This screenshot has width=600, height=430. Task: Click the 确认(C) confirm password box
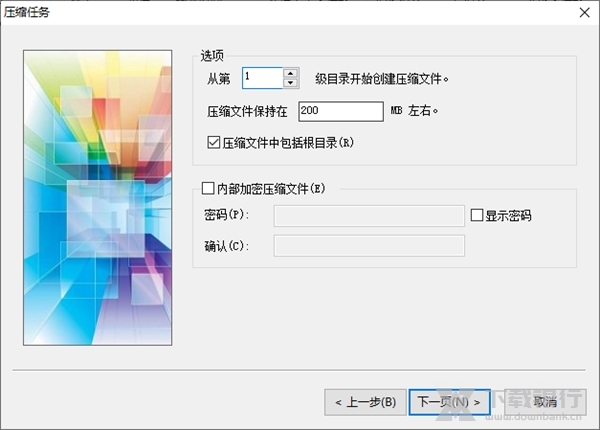click(x=368, y=246)
